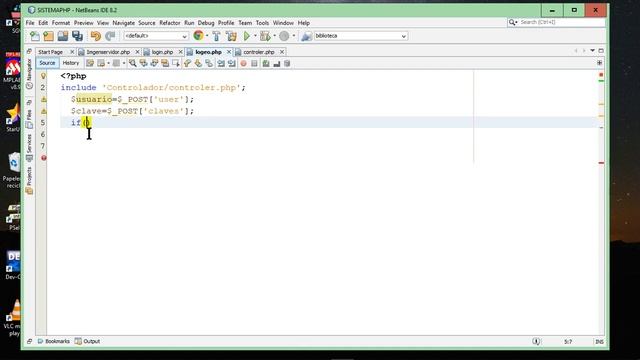Open the biblioteca combo box

point(361,36)
